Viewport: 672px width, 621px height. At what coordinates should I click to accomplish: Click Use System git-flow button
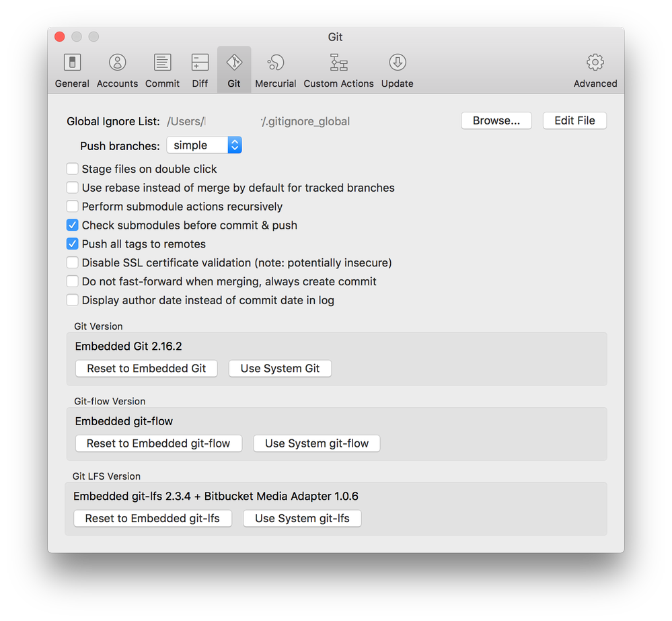click(x=317, y=443)
